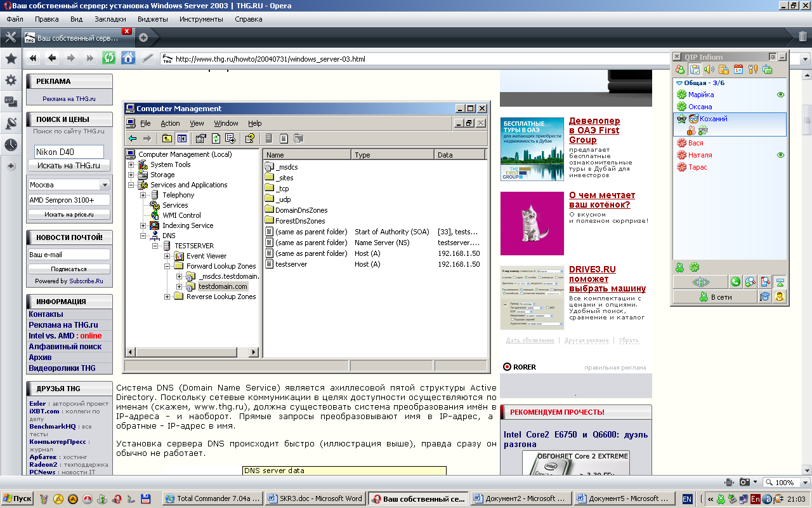This screenshot has width=812, height=508.
Task: Toggle the eye visibility icon next to Наталя
Action: click(x=780, y=155)
